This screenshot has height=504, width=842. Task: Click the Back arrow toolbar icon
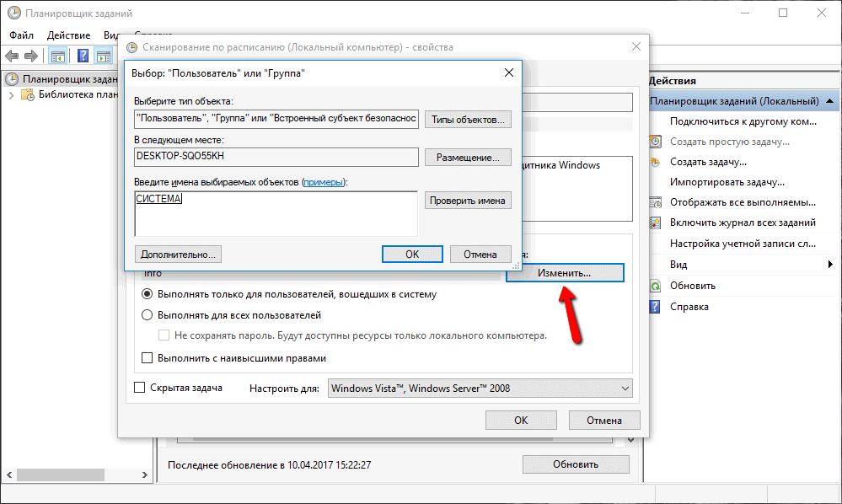12,56
